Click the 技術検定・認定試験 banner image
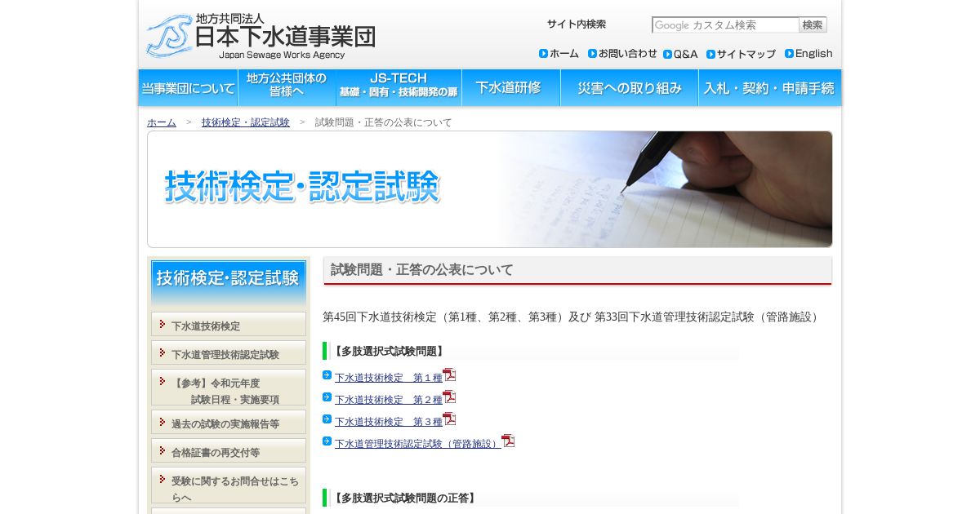The image size is (980, 514). click(490, 189)
